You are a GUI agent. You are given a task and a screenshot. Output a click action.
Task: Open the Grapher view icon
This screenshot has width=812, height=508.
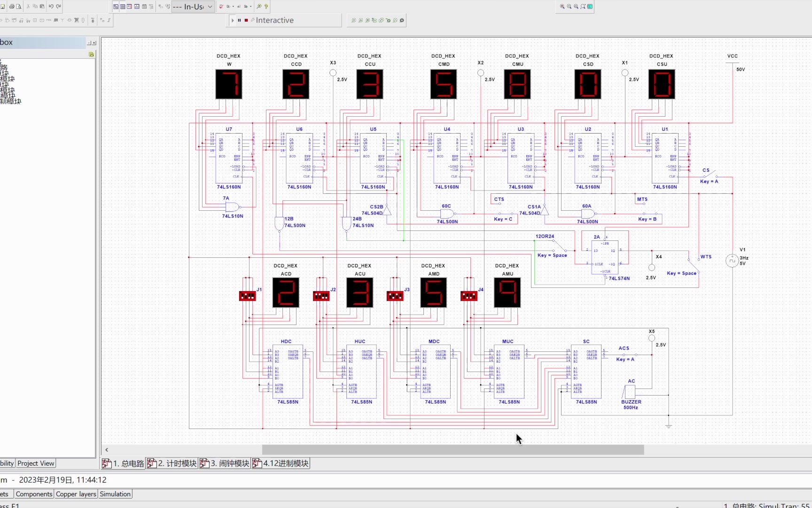(137, 7)
